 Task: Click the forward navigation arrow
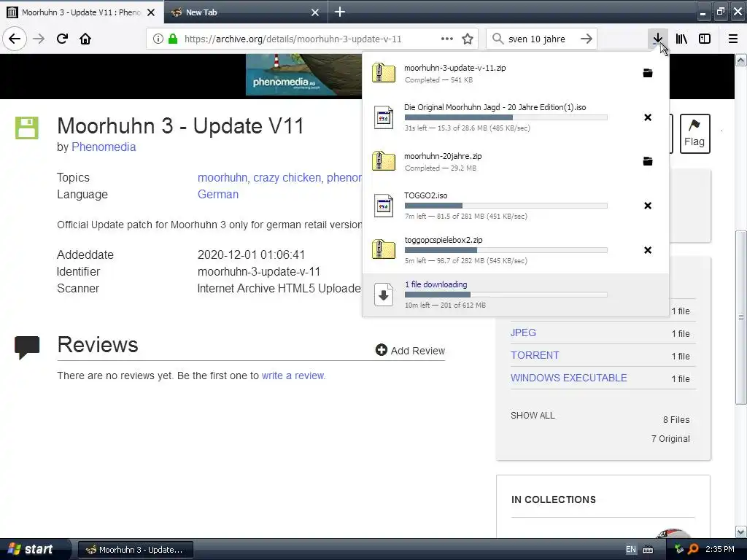[x=39, y=39]
